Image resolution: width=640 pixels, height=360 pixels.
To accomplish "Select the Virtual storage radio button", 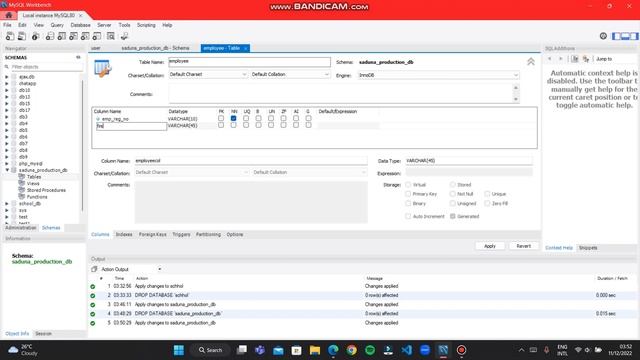I will point(408,184).
